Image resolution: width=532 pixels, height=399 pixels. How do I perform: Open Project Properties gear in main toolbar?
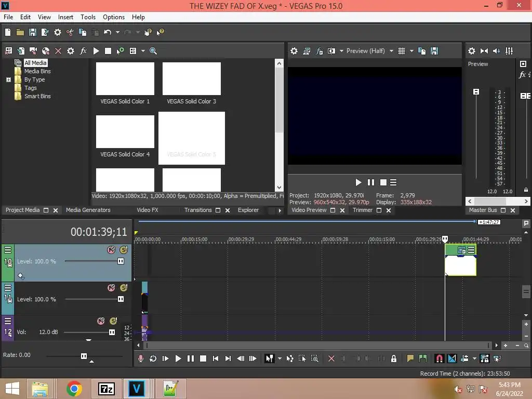[x=58, y=32]
